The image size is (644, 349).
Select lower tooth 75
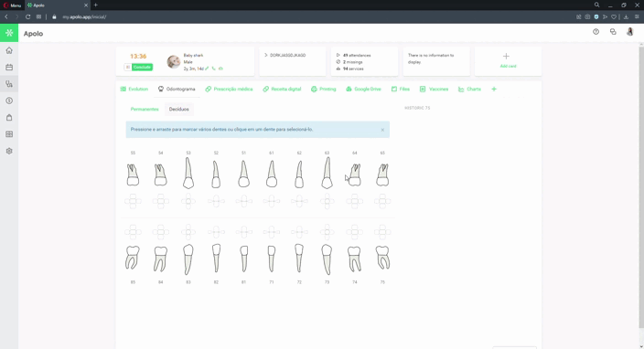[x=382, y=258]
